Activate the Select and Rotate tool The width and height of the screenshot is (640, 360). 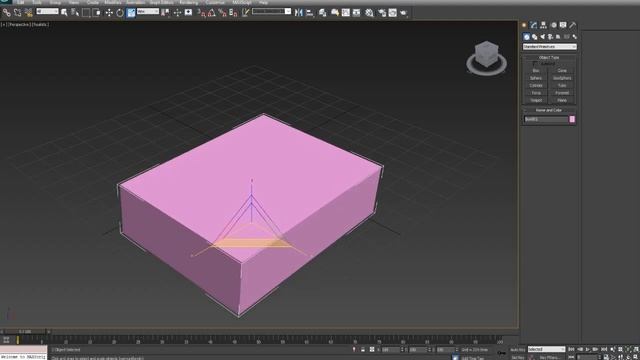(x=120, y=13)
